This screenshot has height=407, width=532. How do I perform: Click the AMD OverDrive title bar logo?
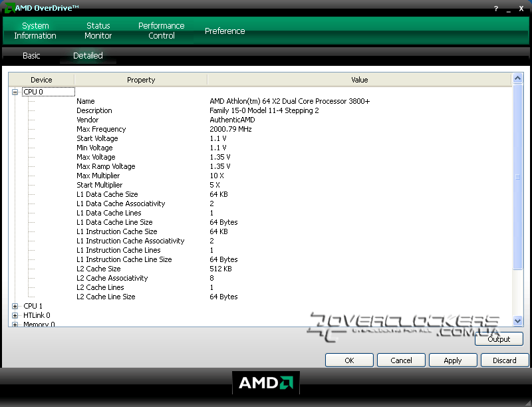pos(10,7)
